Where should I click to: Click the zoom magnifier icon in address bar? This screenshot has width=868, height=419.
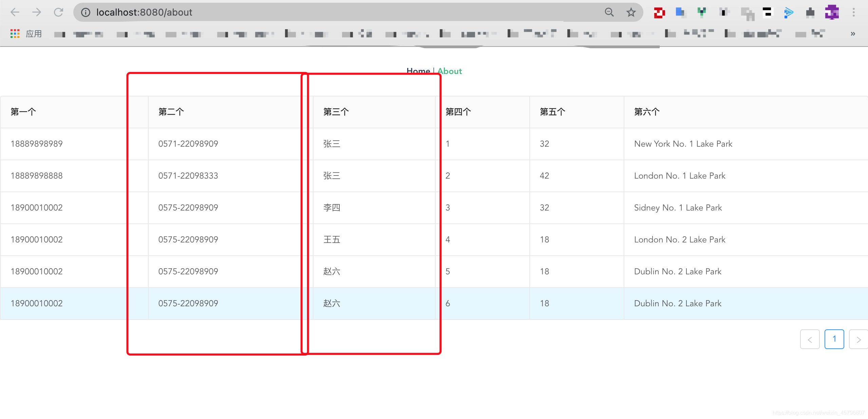(609, 13)
